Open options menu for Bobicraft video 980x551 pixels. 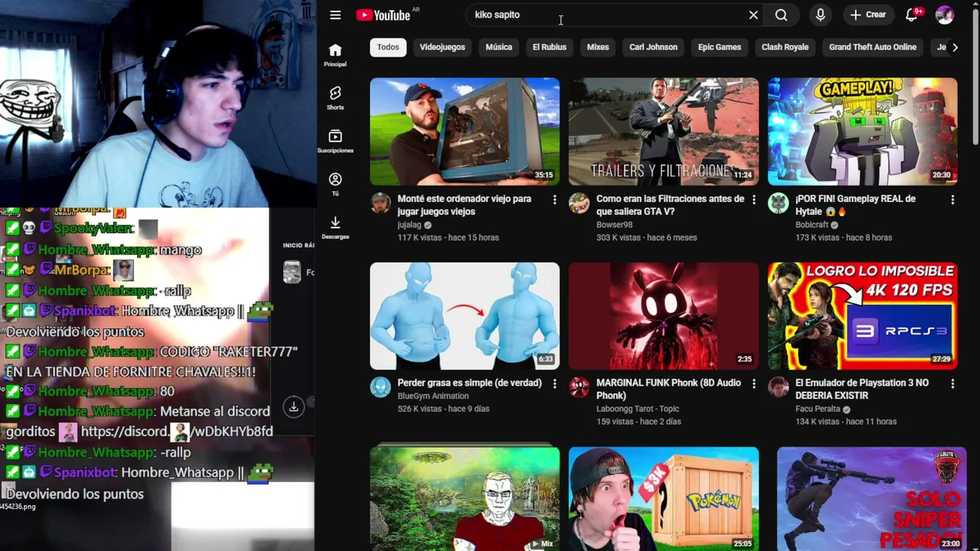tap(952, 200)
